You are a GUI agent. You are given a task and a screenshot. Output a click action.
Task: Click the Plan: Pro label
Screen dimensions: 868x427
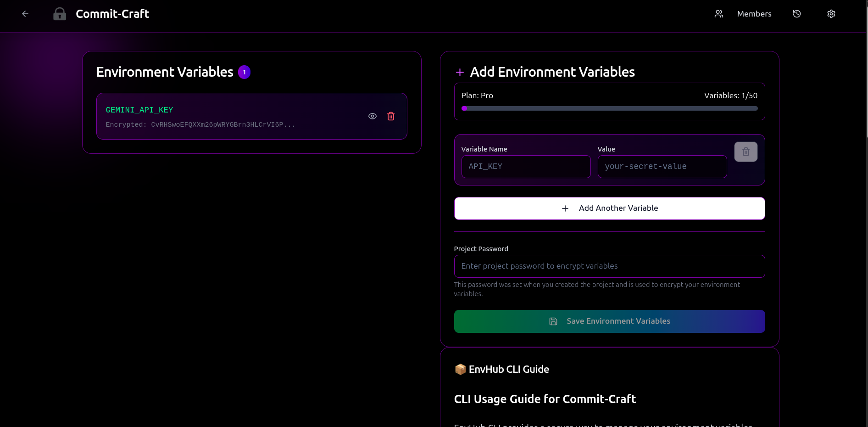pos(477,96)
